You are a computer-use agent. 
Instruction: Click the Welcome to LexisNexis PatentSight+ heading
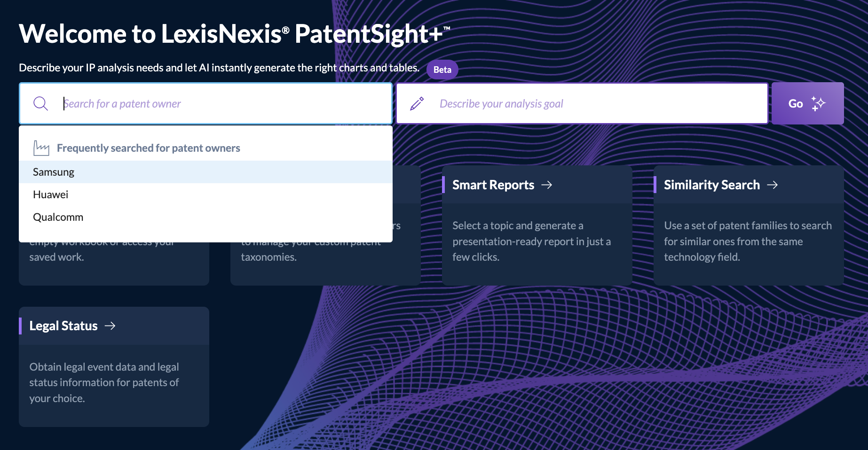tap(235, 34)
